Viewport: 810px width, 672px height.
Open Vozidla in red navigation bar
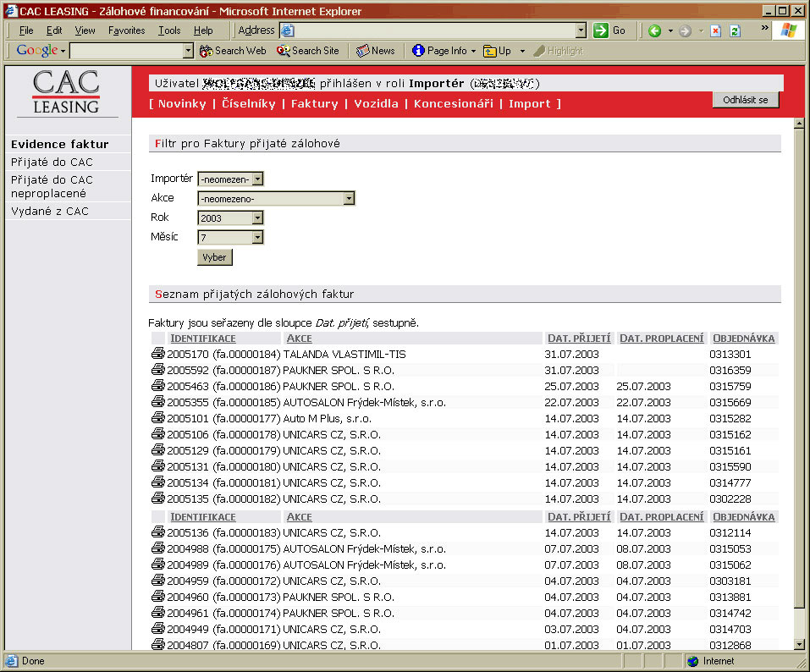pos(376,104)
